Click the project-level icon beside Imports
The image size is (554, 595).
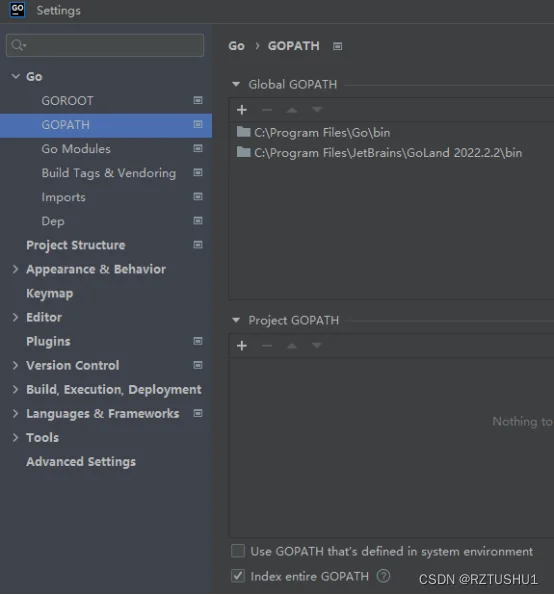(x=198, y=197)
